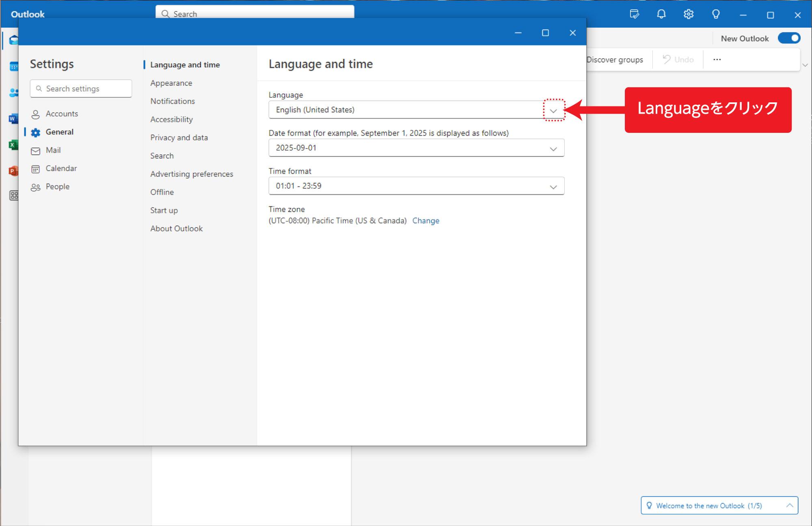Open Excel from the left sidebar
The image size is (812, 526).
[x=13, y=145]
